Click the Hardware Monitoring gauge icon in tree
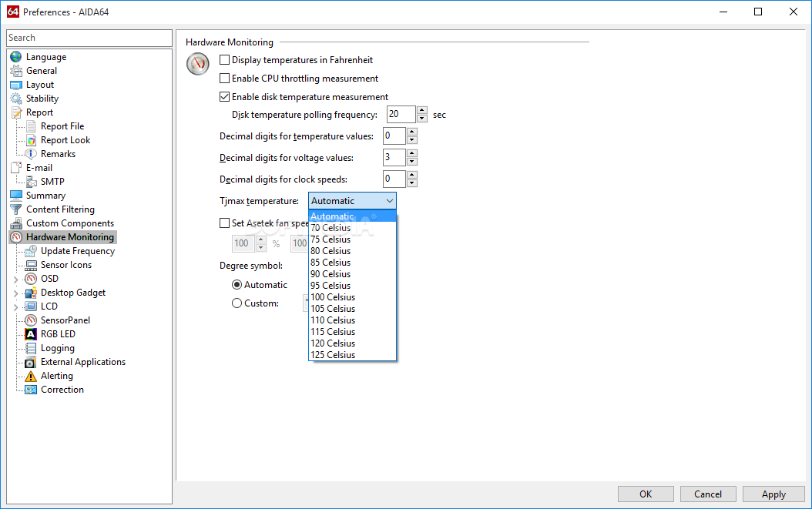 point(16,237)
